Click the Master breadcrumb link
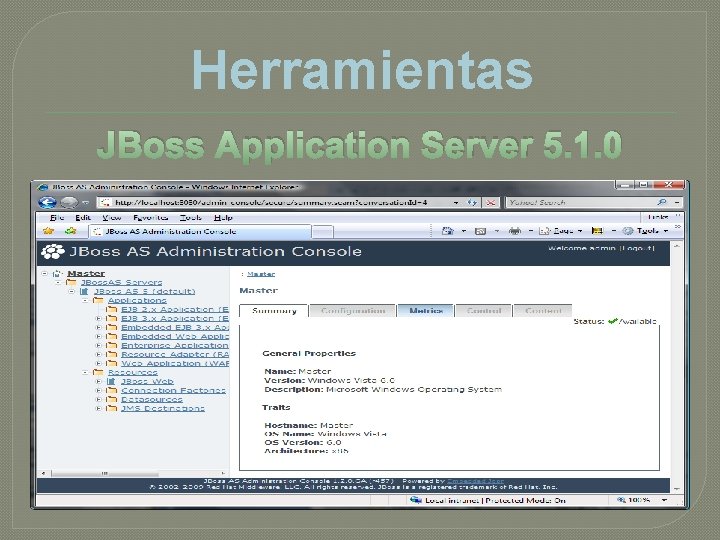720x540 pixels. (261, 274)
